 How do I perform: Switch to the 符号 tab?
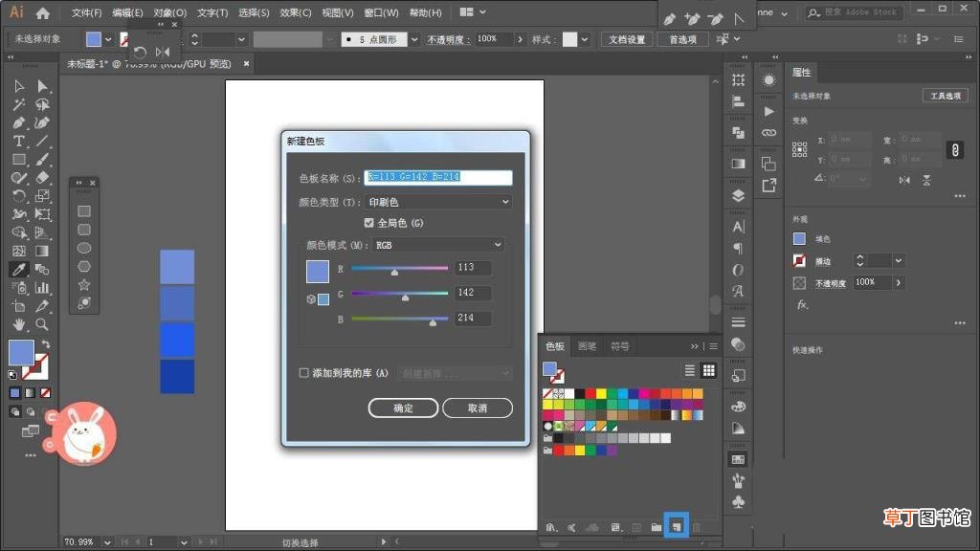coord(620,346)
